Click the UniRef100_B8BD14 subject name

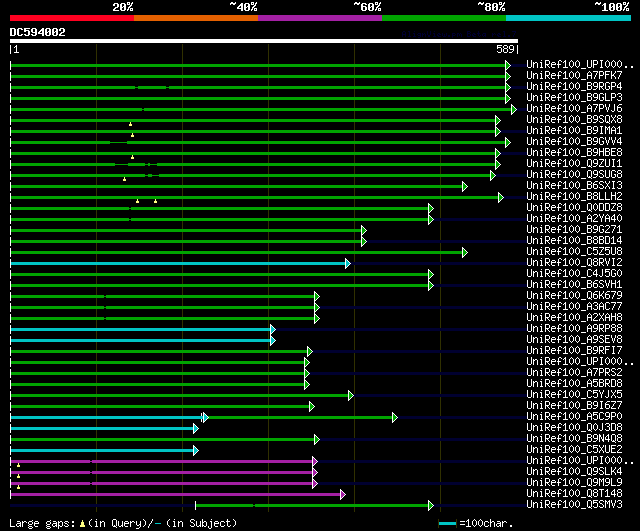(574, 240)
